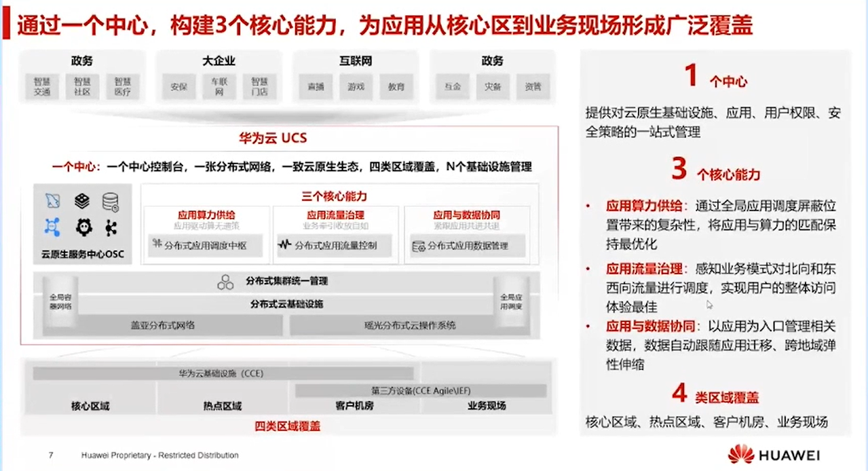Click the 华为云基础设施 (CCE) bar
Viewport: 868px width, 471px height.
tap(223, 373)
